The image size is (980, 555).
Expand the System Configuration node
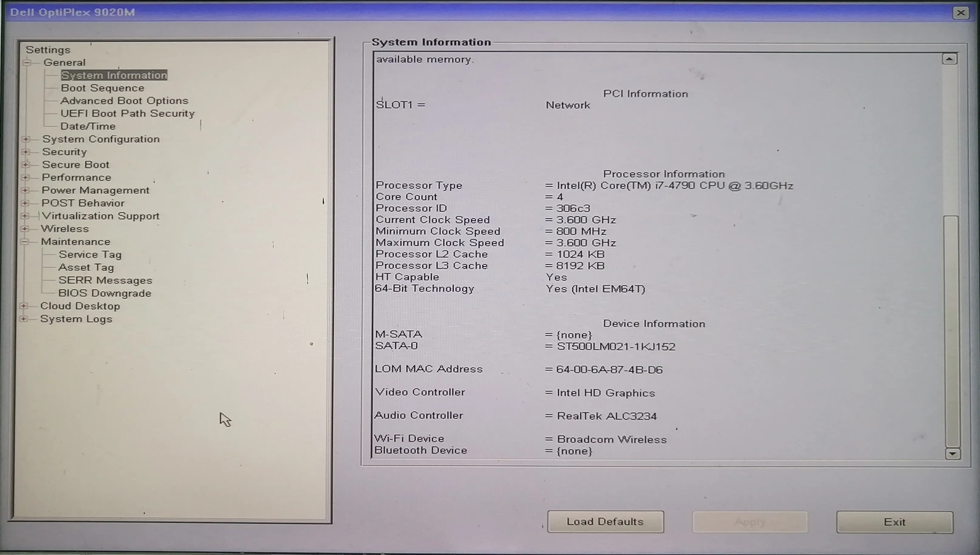click(x=26, y=139)
